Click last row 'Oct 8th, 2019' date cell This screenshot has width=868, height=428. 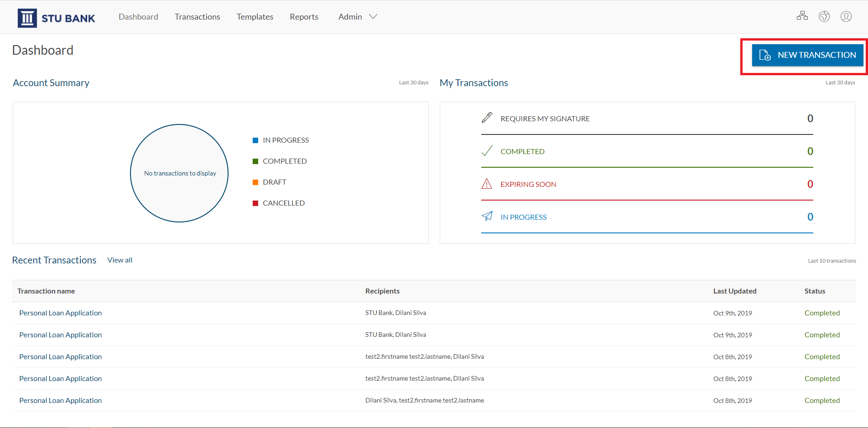pyautogui.click(x=733, y=401)
